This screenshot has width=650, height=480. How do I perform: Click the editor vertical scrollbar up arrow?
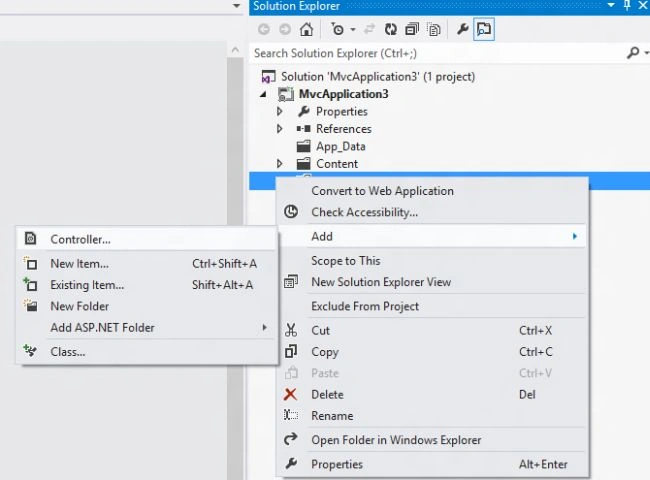pos(235,50)
